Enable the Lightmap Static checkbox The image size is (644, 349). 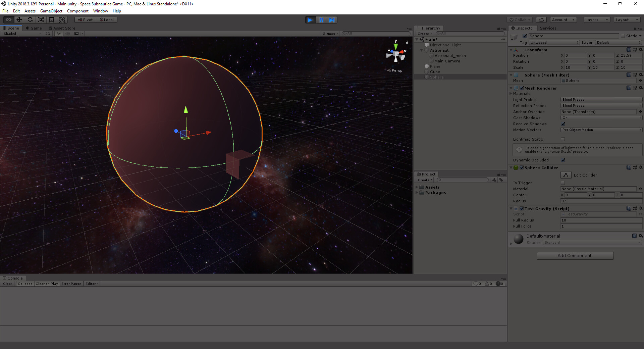point(563,139)
